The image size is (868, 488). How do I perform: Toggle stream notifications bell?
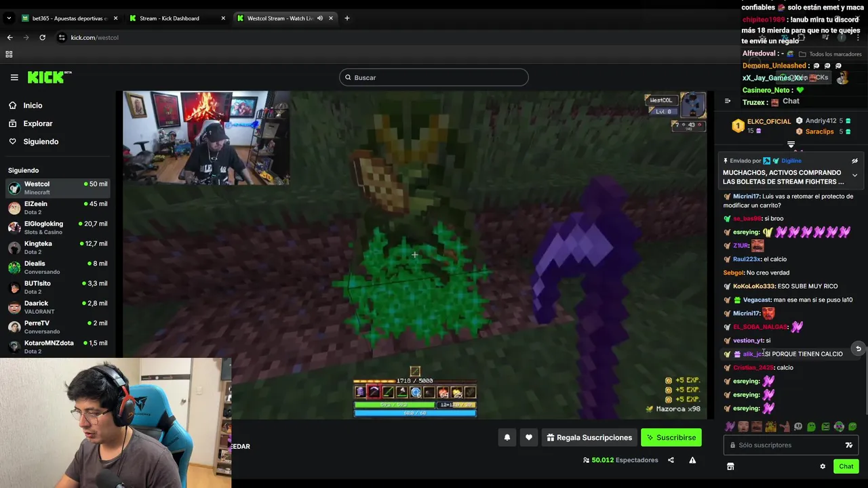[507, 438]
